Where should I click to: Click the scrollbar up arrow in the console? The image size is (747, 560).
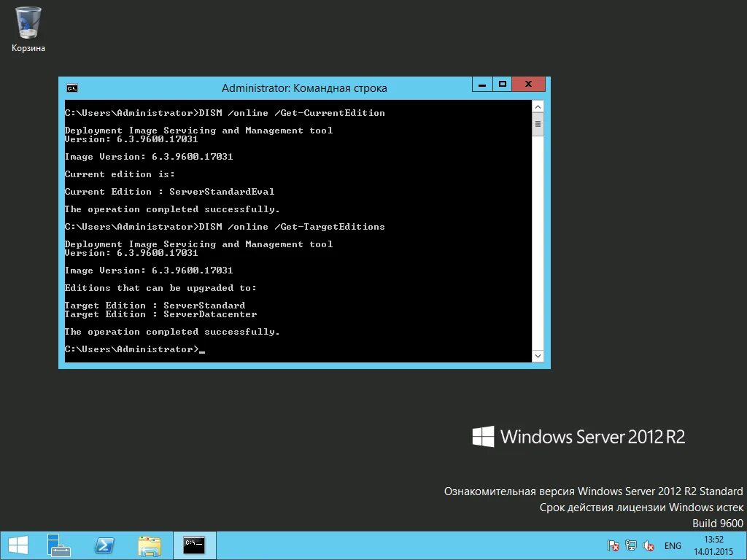pos(538,105)
